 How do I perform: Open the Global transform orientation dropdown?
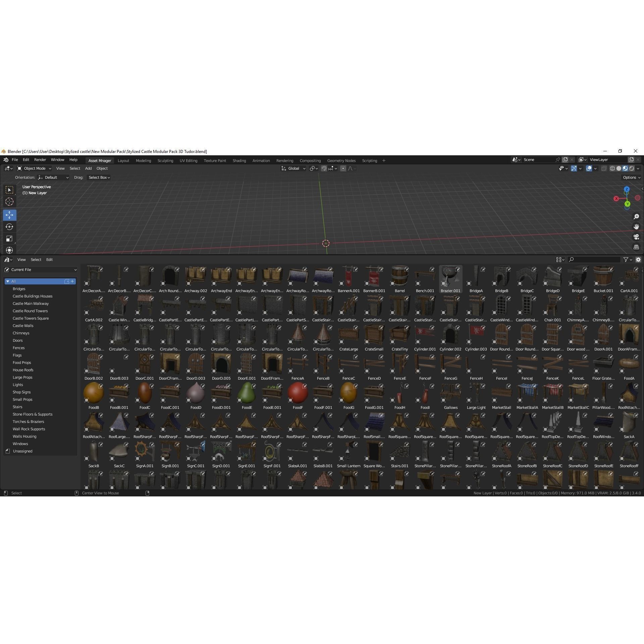293,168
